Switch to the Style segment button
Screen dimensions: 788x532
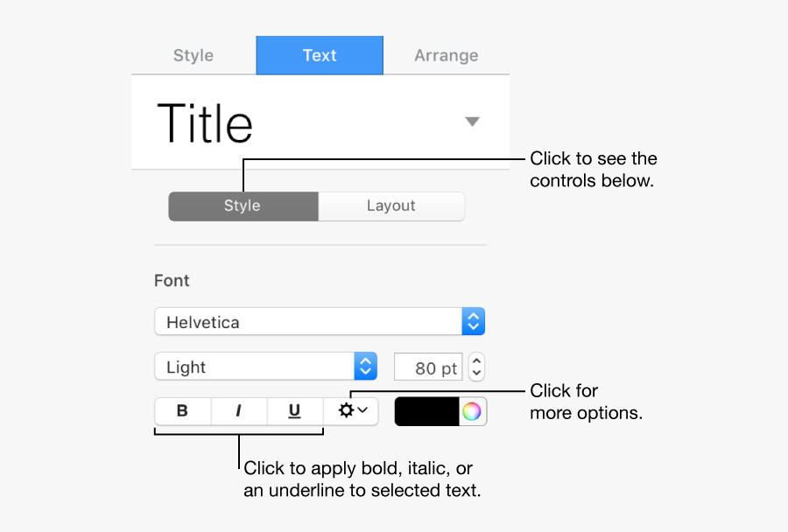pyautogui.click(x=243, y=206)
